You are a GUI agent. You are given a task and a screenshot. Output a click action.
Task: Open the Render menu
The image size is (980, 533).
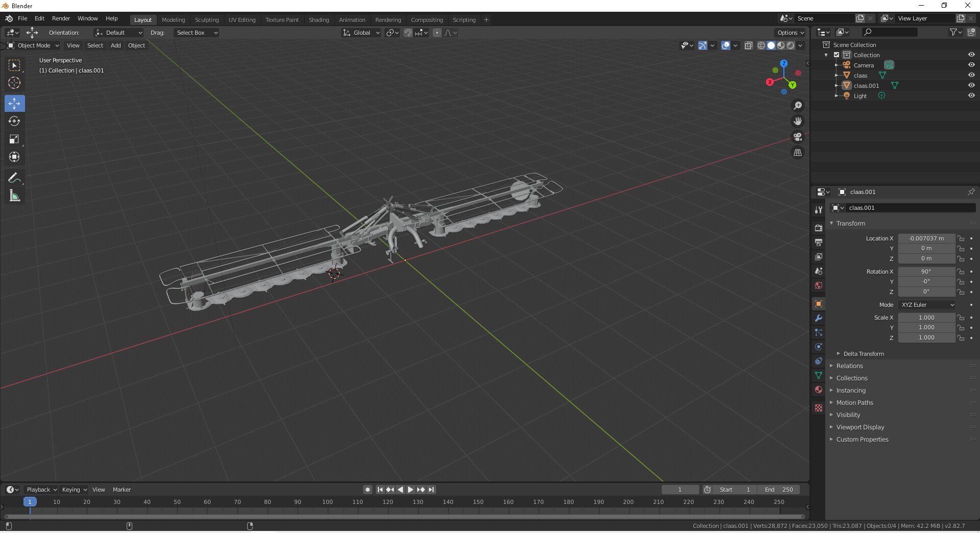pyautogui.click(x=61, y=18)
